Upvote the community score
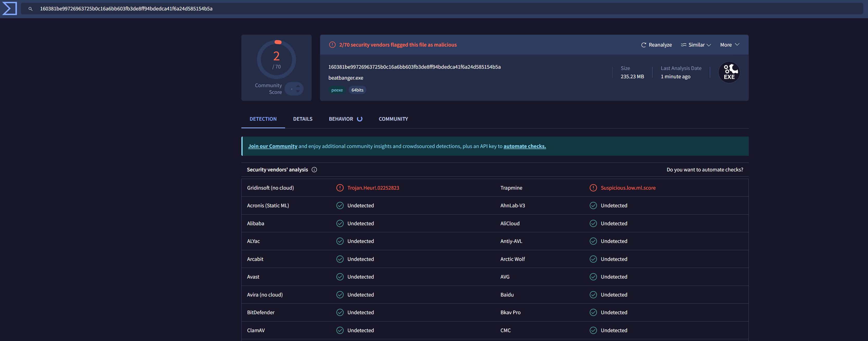The width and height of the screenshot is (868, 341). coord(298,86)
